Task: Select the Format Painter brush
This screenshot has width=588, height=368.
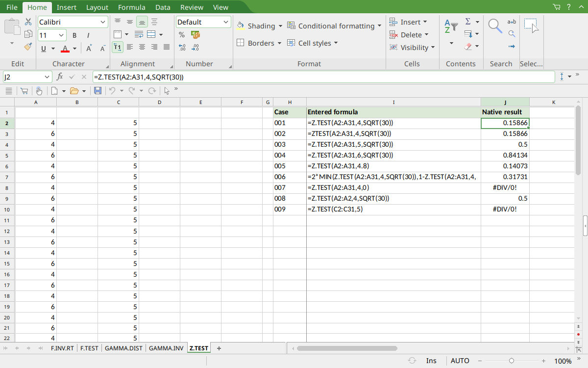Action: [x=28, y=47]
